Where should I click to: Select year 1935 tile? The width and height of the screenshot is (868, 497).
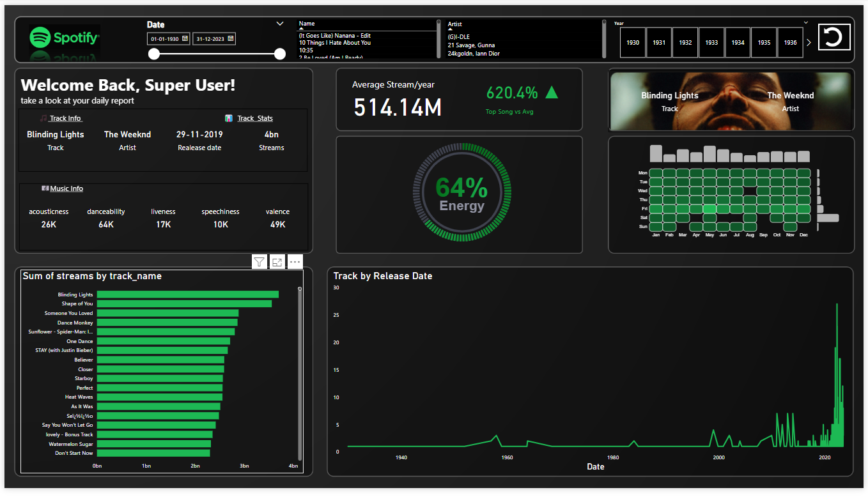[764, 42]
